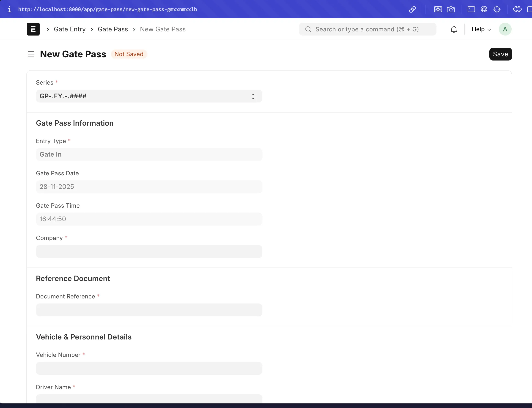Click the ERPNext home logo icon
Image resolution: width=532 pixels, height=408 pixels.
[x=33, y=29]
